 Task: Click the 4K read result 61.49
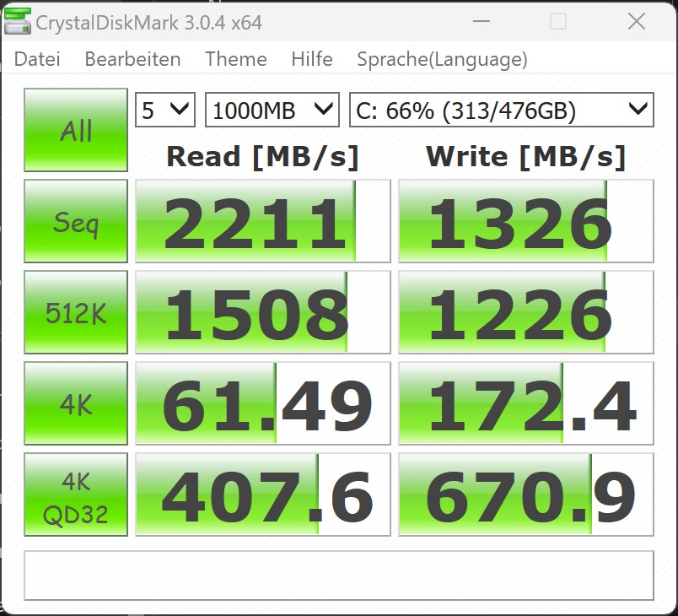coord(263,403)
